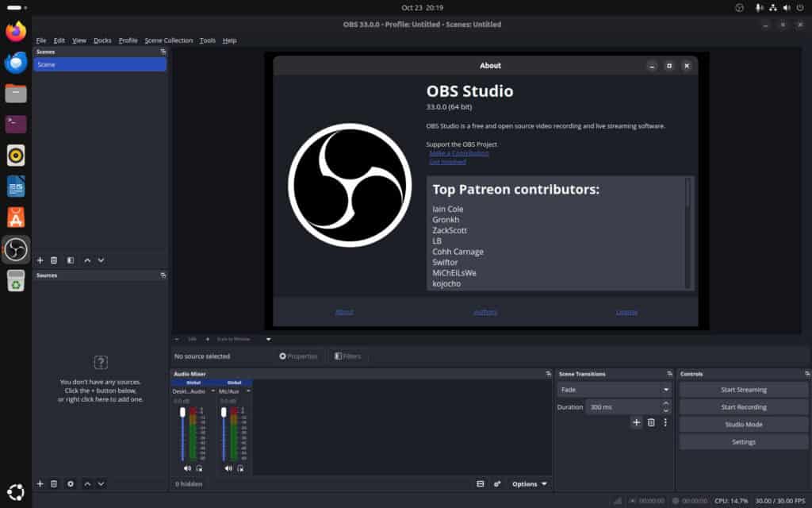Show the 0 hidden mixer sources

point(189,483)
